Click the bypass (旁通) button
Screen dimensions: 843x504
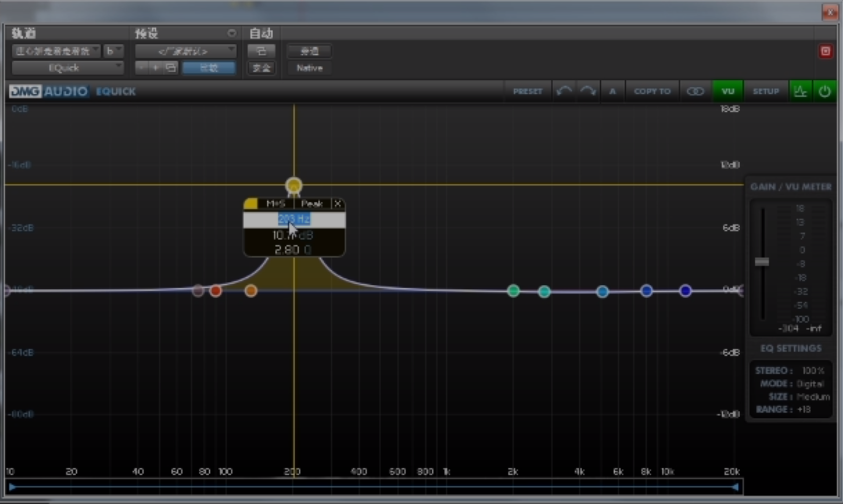(309, 51)
